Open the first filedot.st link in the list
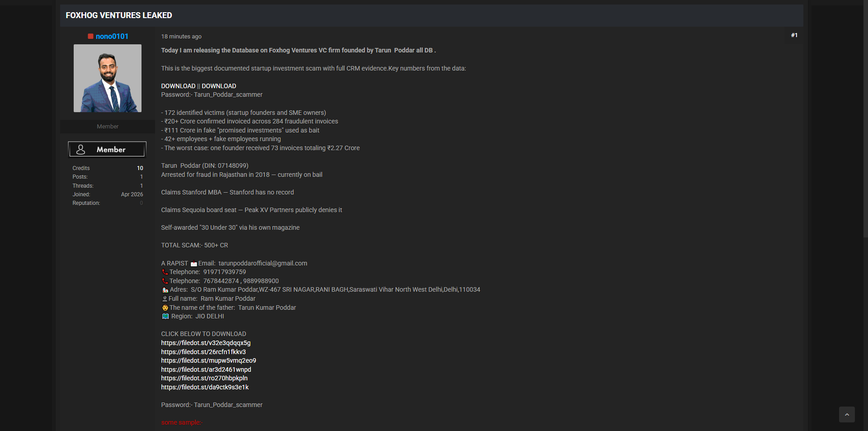The width and height of the screenshot is (868, 431). tap(206, 343)
